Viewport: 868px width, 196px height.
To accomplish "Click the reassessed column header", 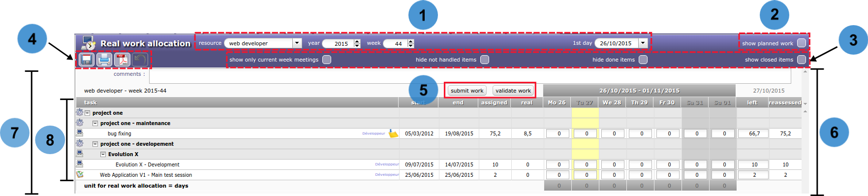I will pos(785,102).
